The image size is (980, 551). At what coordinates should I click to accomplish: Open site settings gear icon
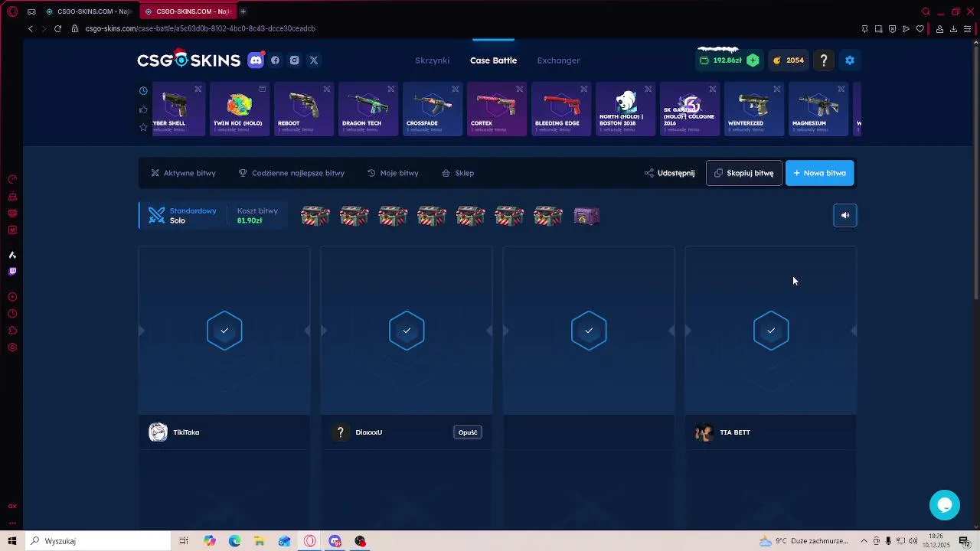(x=850, y=60)
